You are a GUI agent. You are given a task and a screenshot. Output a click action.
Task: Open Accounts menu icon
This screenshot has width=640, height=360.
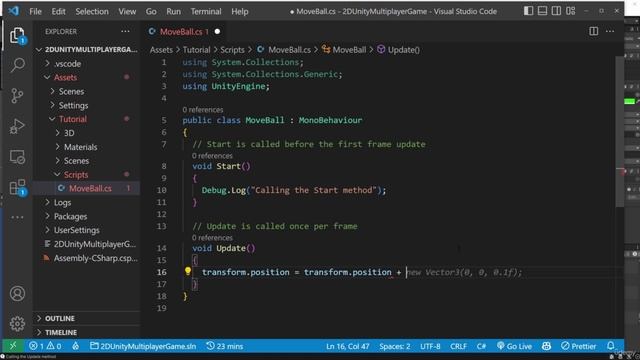17,293
